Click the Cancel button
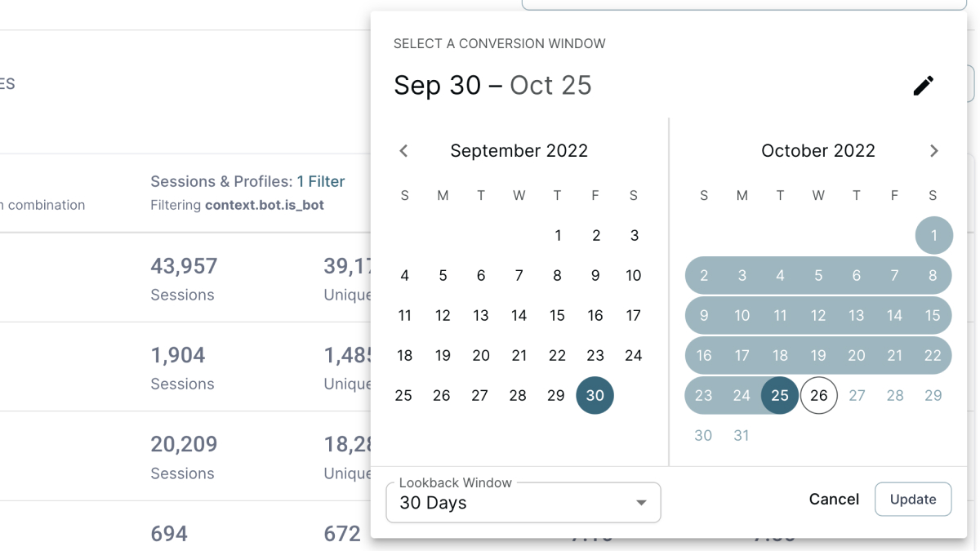Viewport: 980px width, 551px height. pyautogui.click(x=834, y=500)
